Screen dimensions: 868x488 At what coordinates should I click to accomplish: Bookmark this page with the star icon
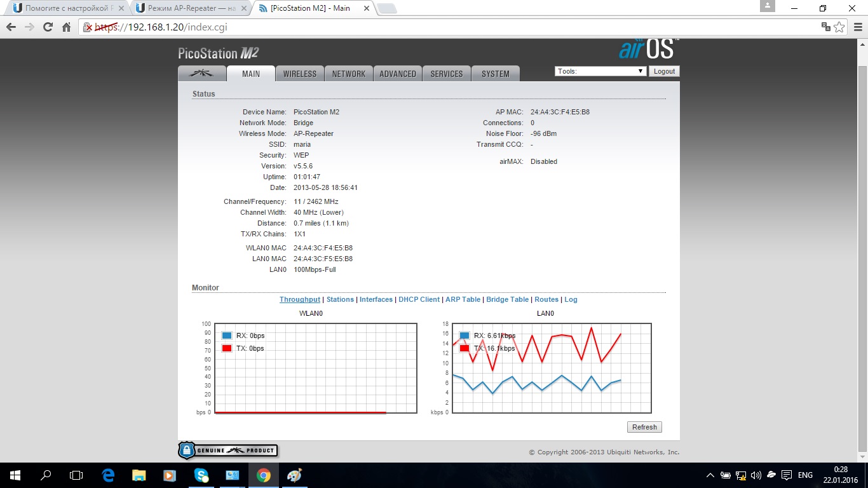coord(839,27)
